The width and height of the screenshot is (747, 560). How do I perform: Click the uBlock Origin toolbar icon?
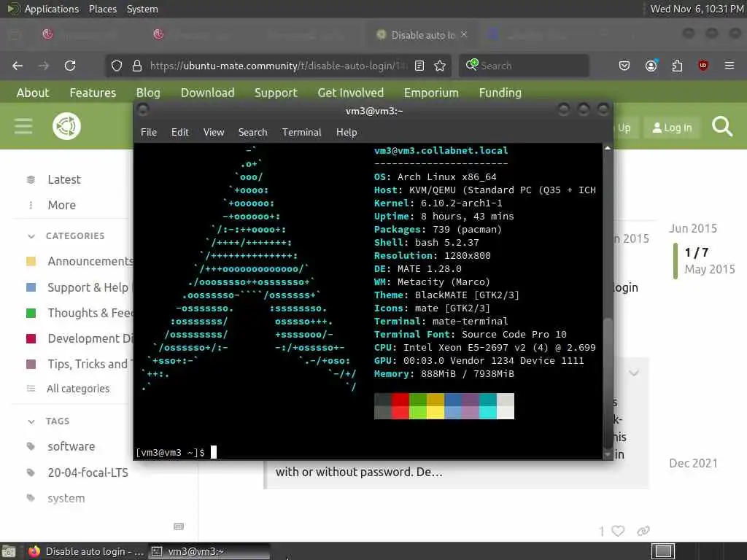point(703,66)
